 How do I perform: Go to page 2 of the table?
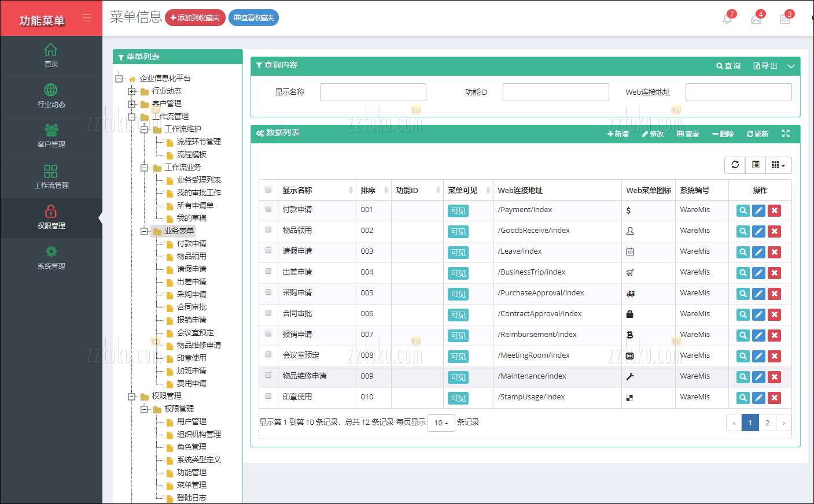coord(767,423)
